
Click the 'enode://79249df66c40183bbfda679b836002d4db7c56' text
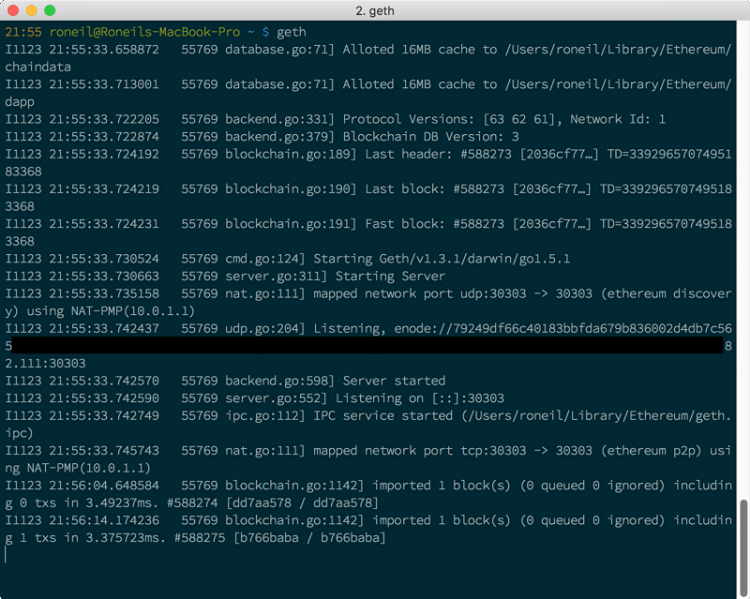(562, 329)
